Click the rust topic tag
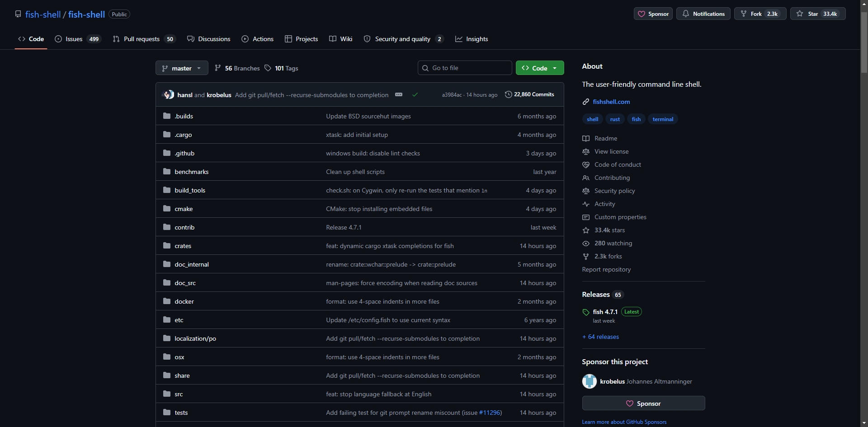This screenshot has height=427, width=868. [615, 119]
